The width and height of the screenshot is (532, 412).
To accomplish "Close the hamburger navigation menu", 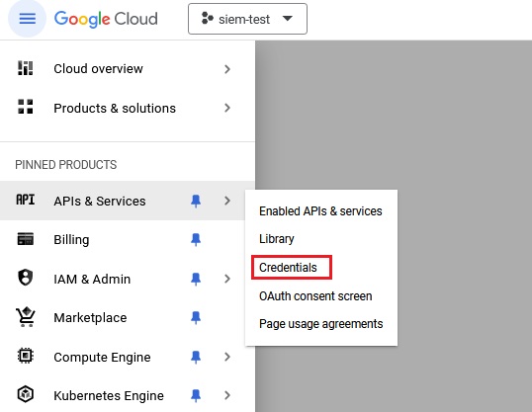I will click(27, 19).
